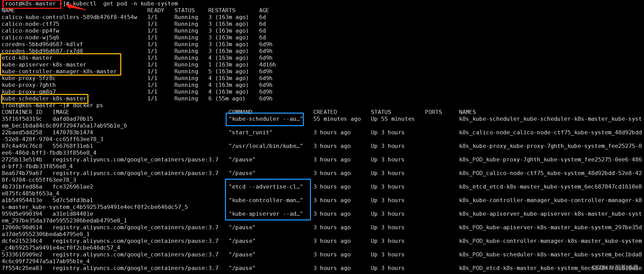Click the READY column header
644x274 pixels.
click(x=156, y=11)
